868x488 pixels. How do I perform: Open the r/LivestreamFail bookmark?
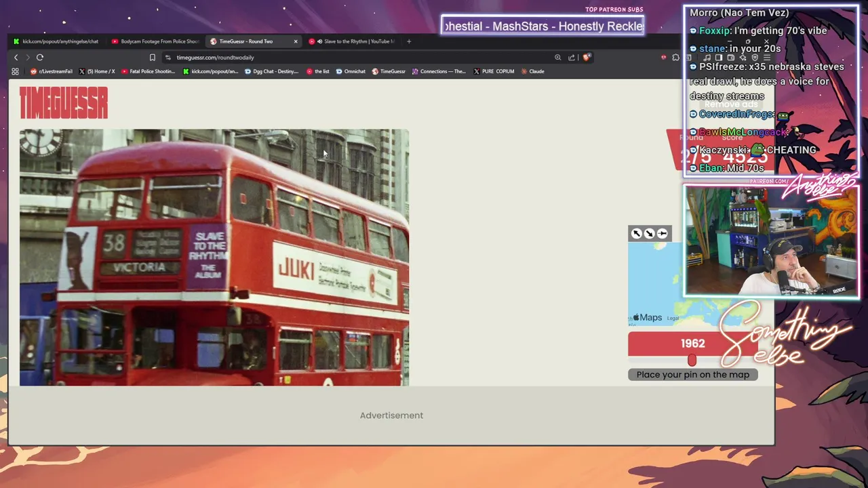pyautogui.click(x=52, y=71)
